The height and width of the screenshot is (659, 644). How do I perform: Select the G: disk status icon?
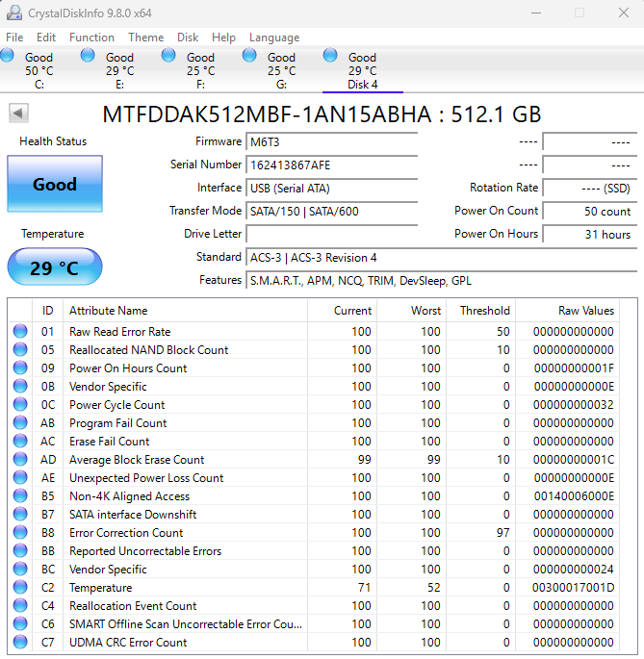[x=249, y=56]
